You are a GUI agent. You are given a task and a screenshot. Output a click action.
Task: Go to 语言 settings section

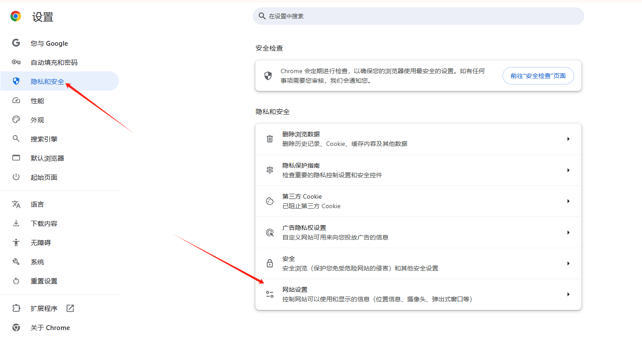pos(60,204)
